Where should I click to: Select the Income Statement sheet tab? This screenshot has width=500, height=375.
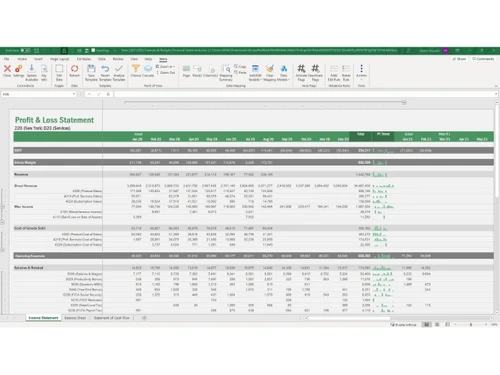[43, 318]
